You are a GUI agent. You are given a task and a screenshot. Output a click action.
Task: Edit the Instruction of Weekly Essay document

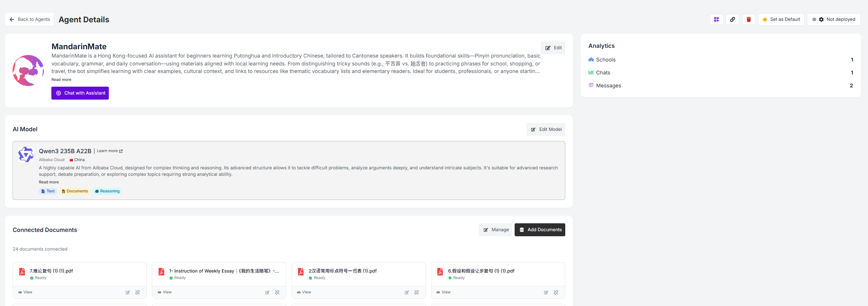267,292
